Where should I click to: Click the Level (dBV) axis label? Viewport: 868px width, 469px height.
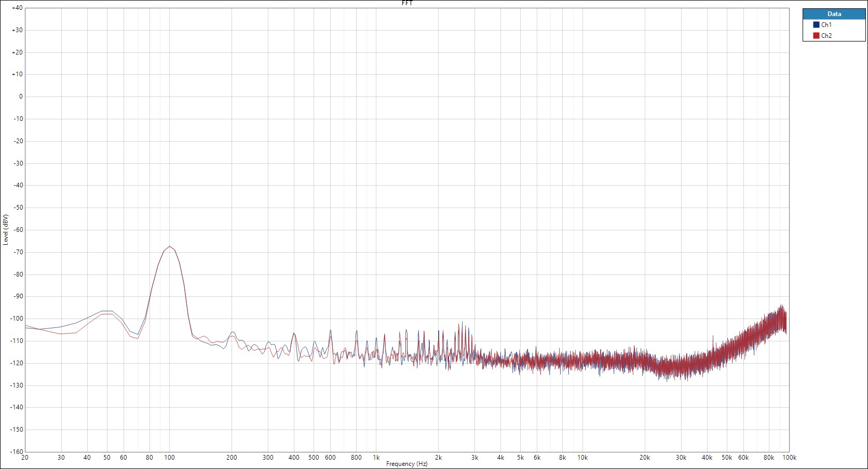pyautogui.click(x=6, y=230)
